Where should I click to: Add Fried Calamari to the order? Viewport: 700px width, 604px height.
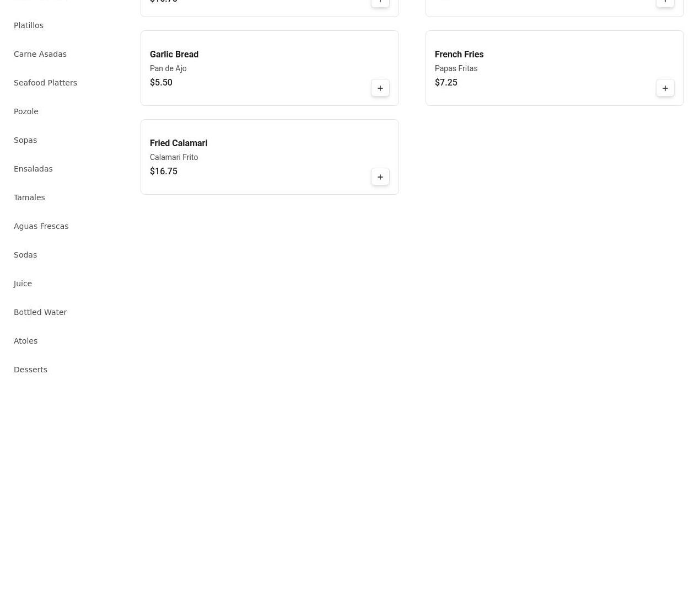pos(380,177)
